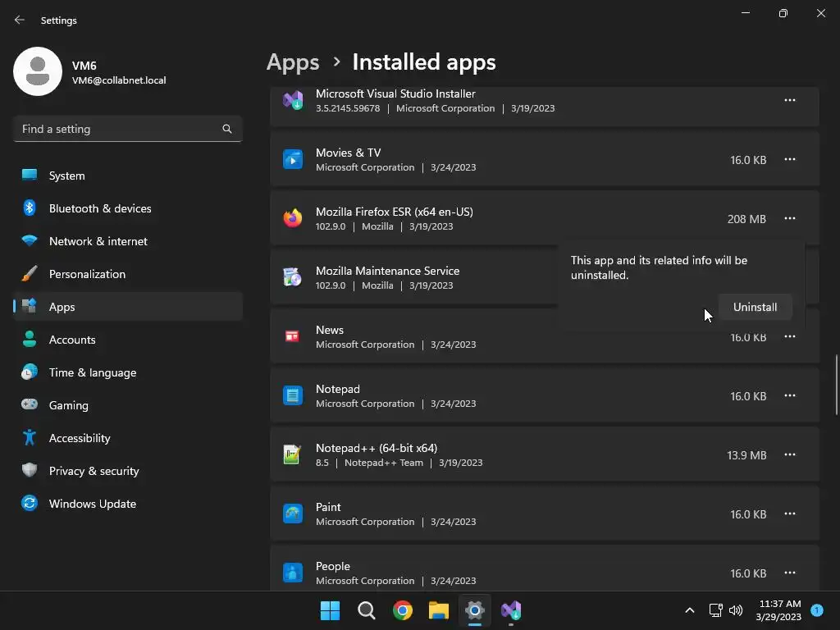840x630 pixels.
Task: Click the 13.9 MB size of Notepad++
Action: (x=746, y=454)
